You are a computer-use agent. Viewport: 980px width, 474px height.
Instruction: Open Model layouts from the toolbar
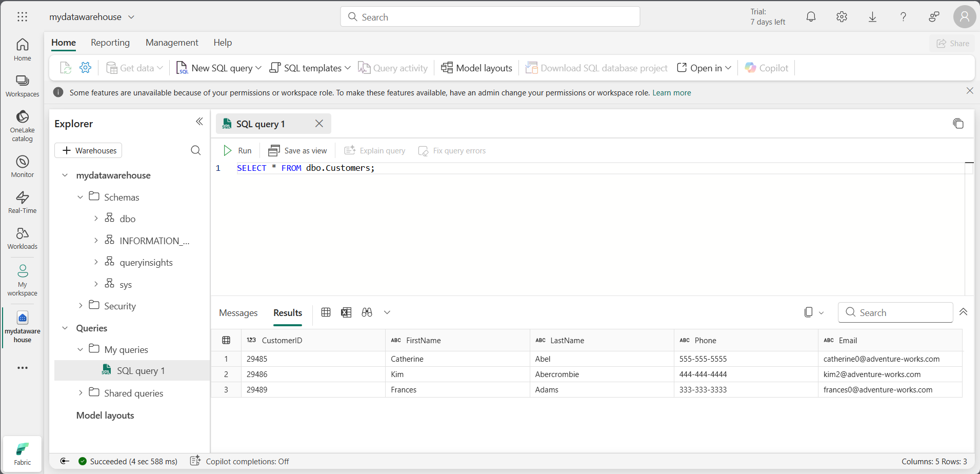[x=476, y=68]
